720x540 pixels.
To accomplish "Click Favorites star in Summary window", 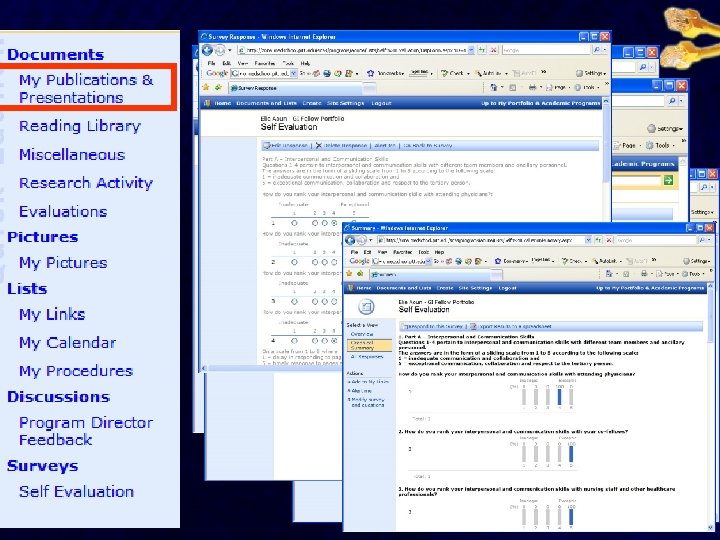I will click(x=349, y=274).
